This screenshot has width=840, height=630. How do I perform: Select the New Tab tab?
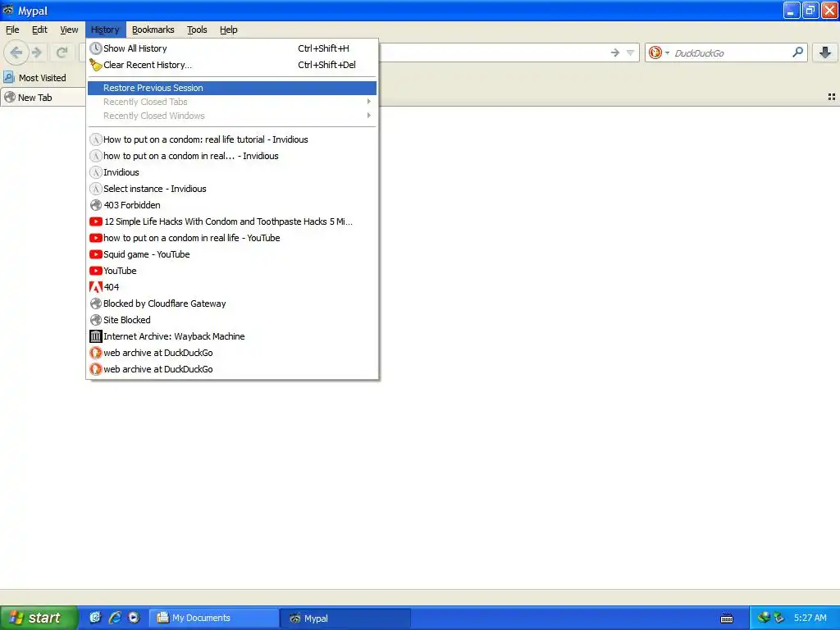tap(43, 98)
